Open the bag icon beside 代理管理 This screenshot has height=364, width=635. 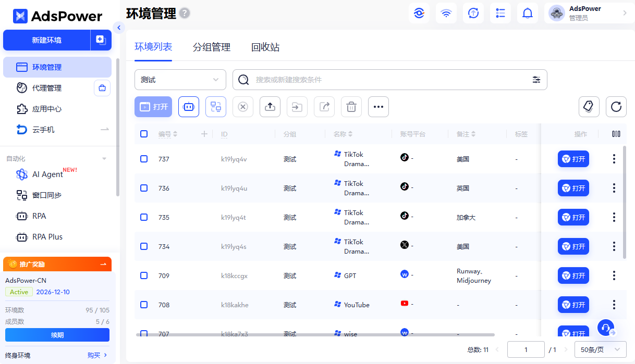point(102,88)
